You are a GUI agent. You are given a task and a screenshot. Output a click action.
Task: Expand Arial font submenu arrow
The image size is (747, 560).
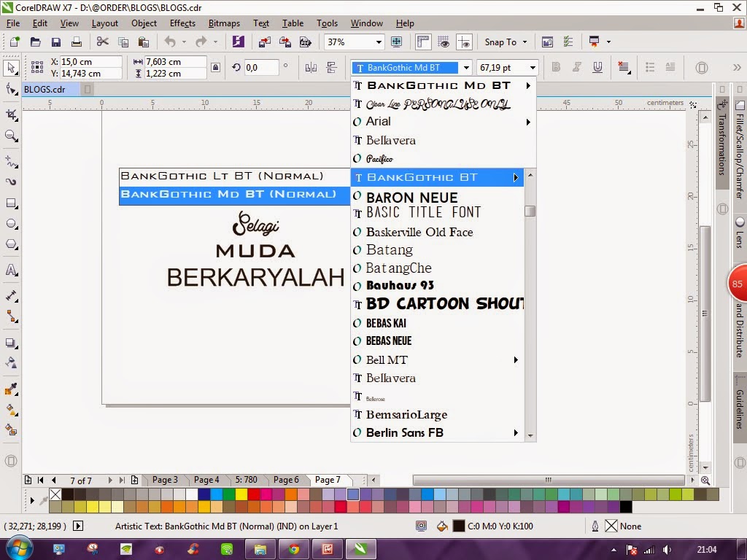[528, 122]
